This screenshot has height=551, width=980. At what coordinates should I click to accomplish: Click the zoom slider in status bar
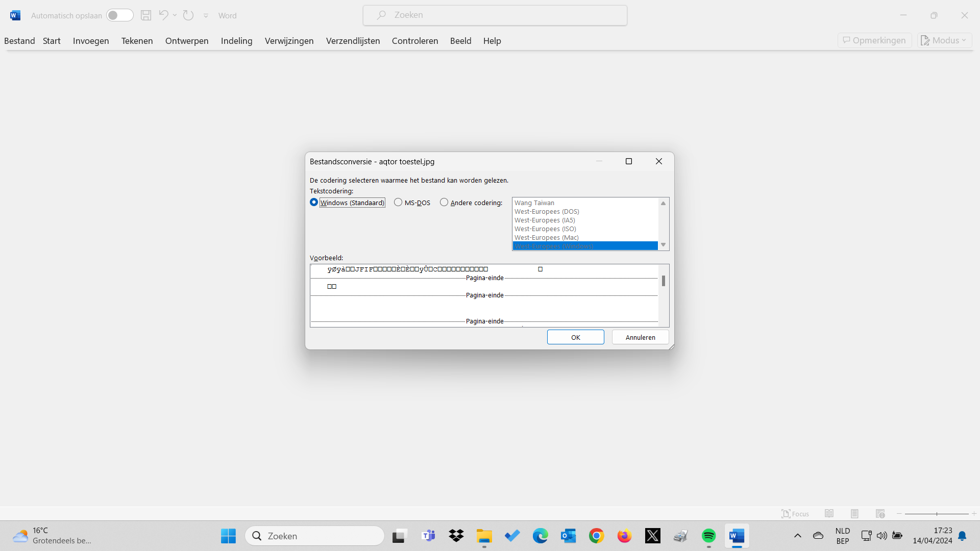(937, 514)
